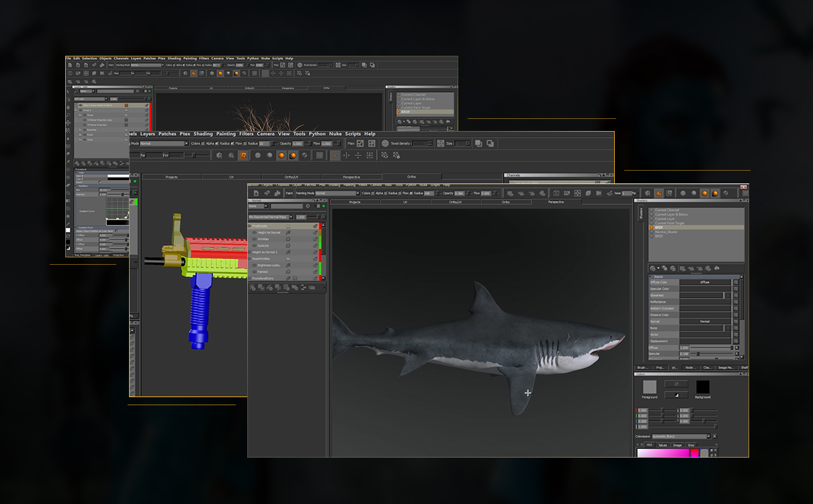The image size is (813, 504).
Task: Switch to the Ortho/UV tab in gun window
Action: click(290, 177)
